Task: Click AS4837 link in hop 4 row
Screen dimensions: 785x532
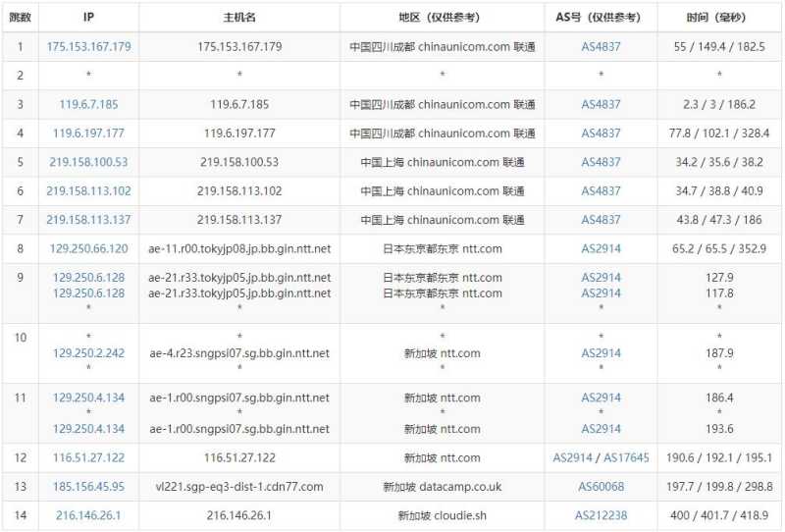Action: [x=601, y=133]
